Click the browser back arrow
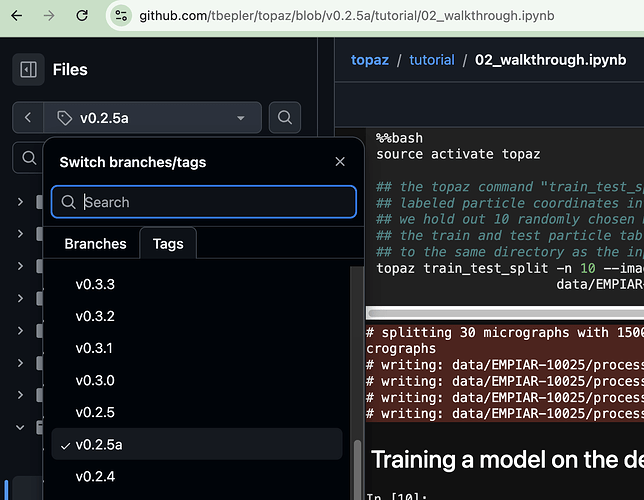 click(x=17, y=16)
